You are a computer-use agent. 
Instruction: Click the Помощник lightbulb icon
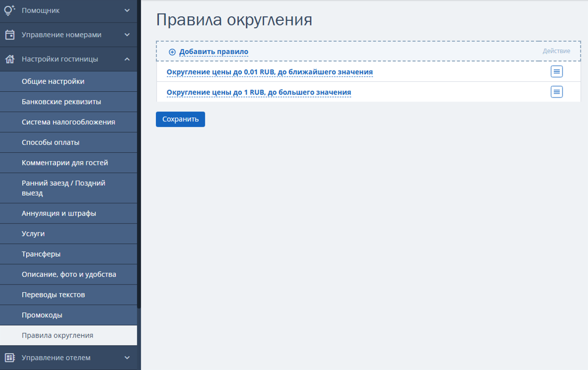9,10
